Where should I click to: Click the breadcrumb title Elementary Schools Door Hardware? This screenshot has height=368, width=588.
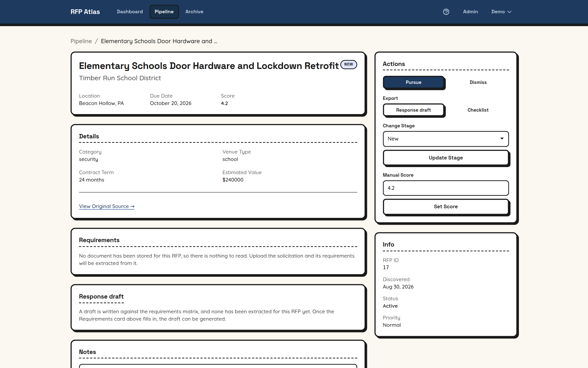(x=159, y=41)
